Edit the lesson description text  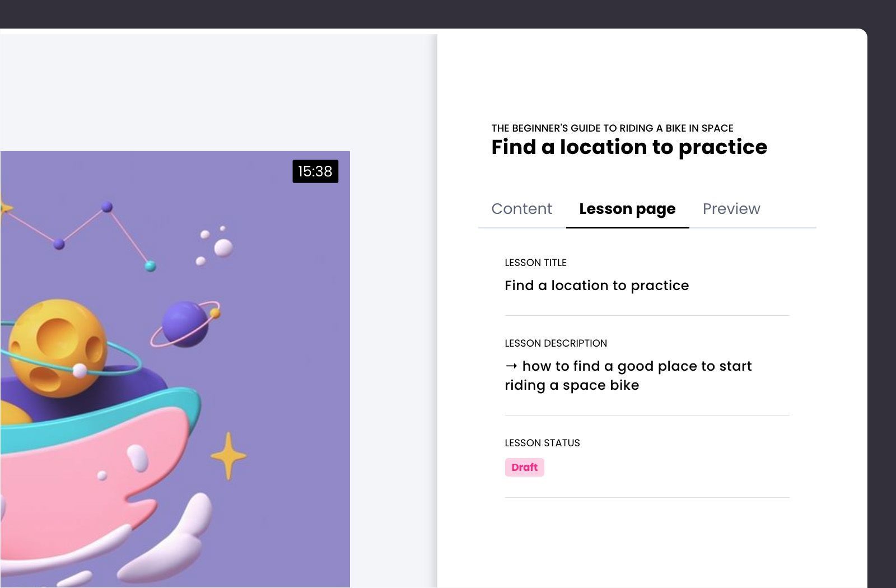pyautogui.click(x=628, y=376)
